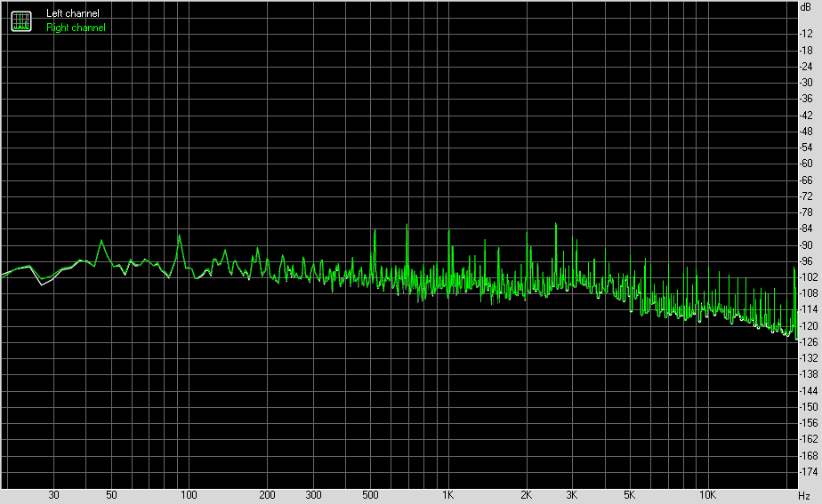The image size is (822, 504).
Task: Click the -60 dB axis value
Action: [806, 164]
